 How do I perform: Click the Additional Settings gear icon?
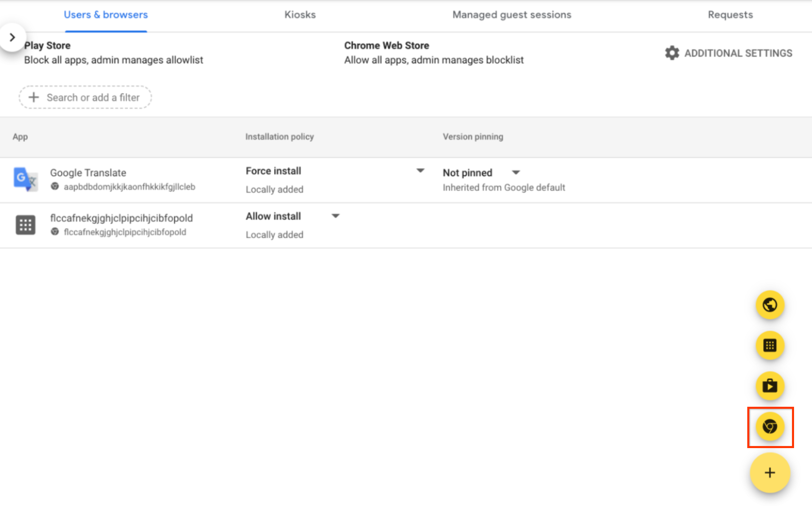672,53
